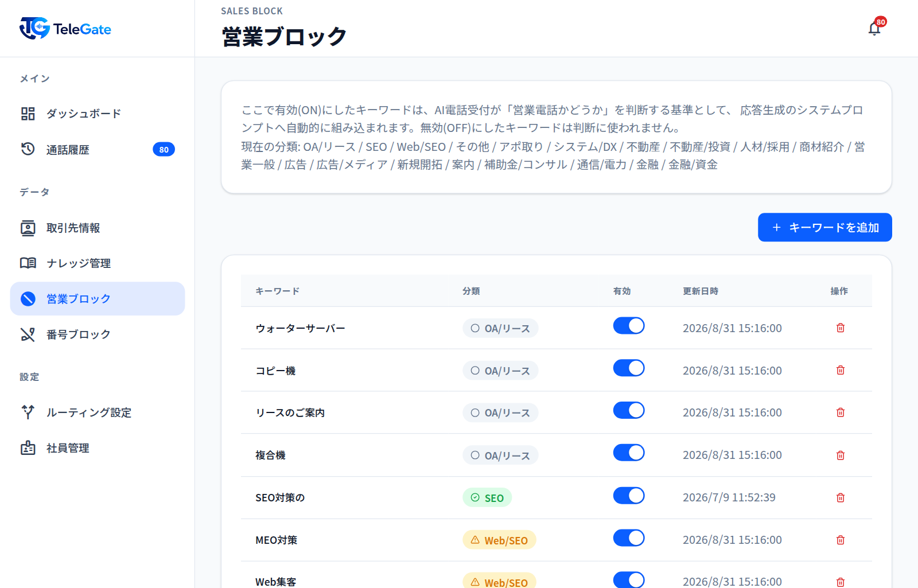Click the 操作 column header

pyautogui.click(x=839, y=291)
